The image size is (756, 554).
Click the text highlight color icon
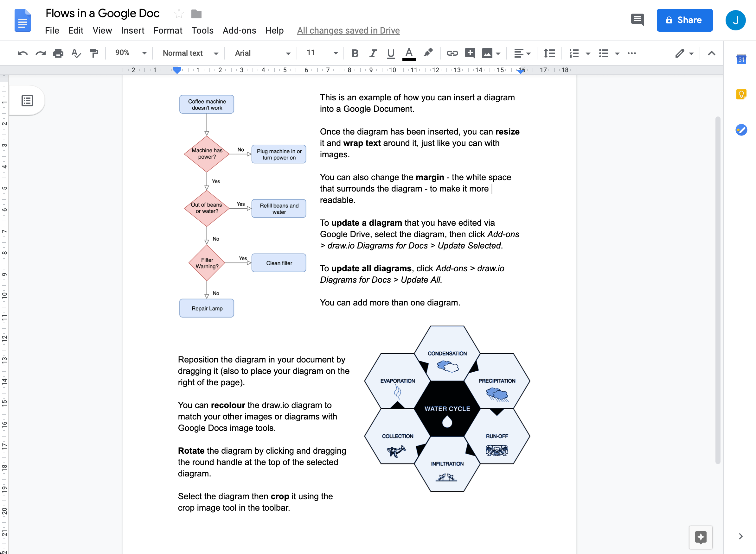pyautogui.click(x=428, y=54)
